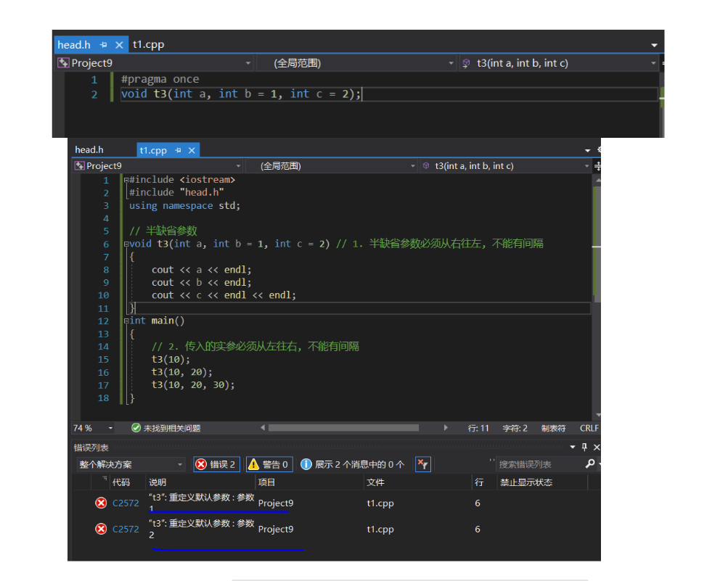
Task: Click the clear filters icon in error list
Action: click(423, 464)
